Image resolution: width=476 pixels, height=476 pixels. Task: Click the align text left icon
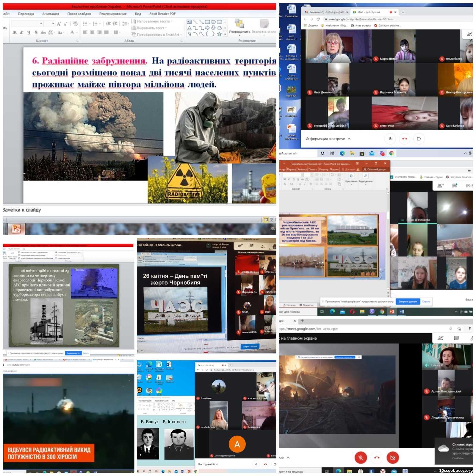85,32
